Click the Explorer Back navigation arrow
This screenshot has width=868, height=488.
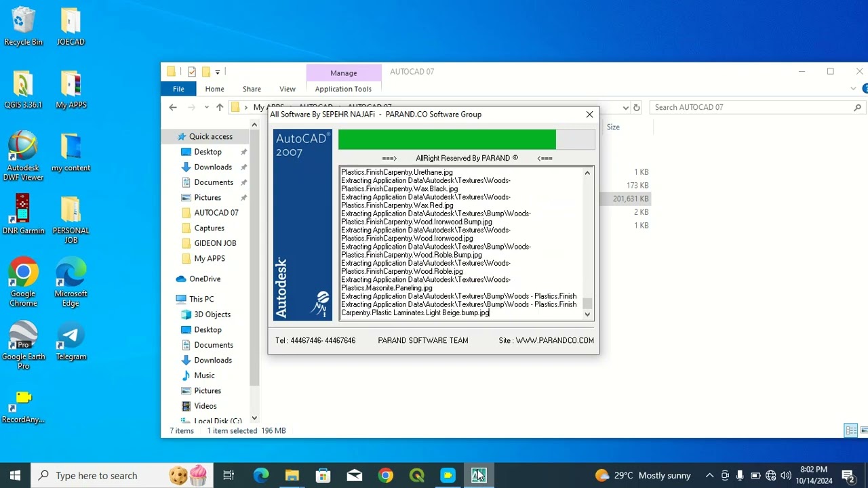(173, 107)
